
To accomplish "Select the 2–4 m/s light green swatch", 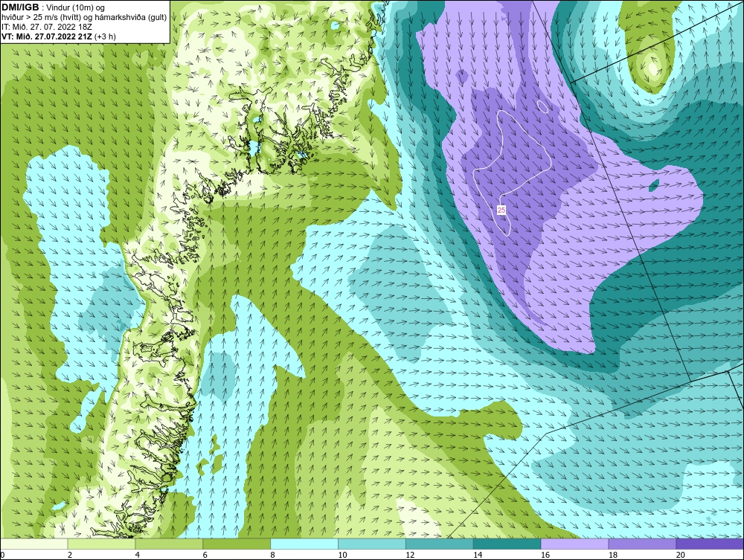I will point(101,544).
